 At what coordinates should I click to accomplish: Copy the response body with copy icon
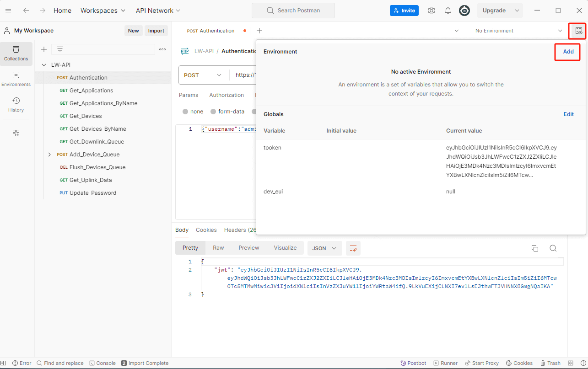pyautogui.click(x=534, y=248)
